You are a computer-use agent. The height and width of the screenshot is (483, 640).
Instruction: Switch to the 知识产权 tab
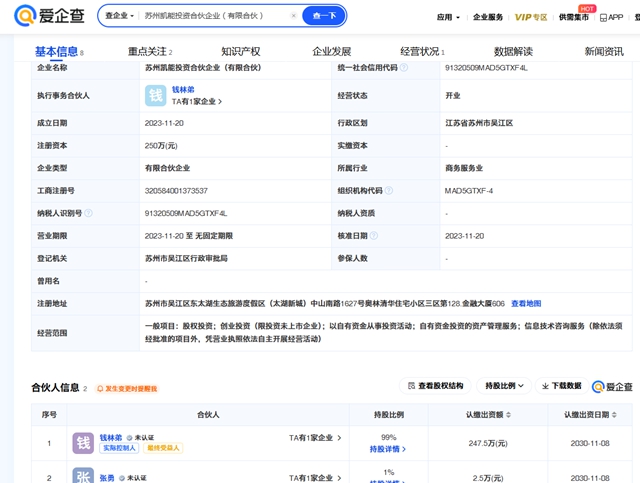(x=241, y=51)
